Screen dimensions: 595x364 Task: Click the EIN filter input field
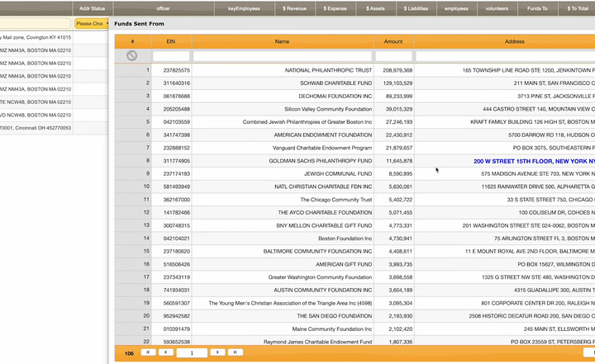pyautogui.click(x=171, y=56)
